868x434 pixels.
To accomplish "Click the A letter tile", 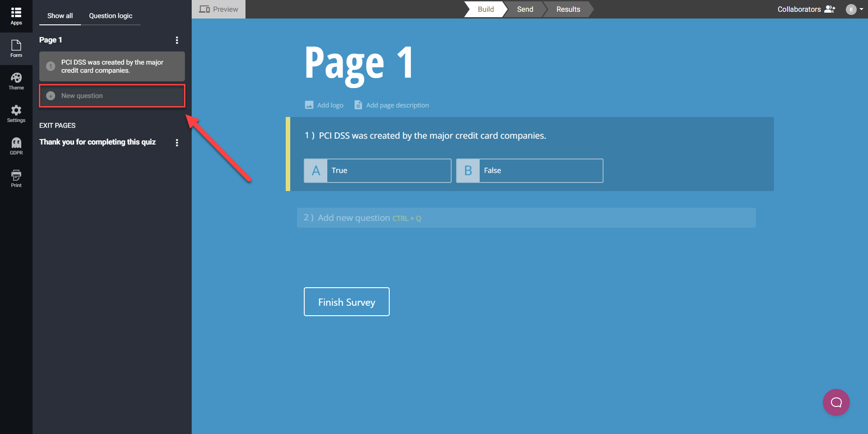I will [316, 171].
